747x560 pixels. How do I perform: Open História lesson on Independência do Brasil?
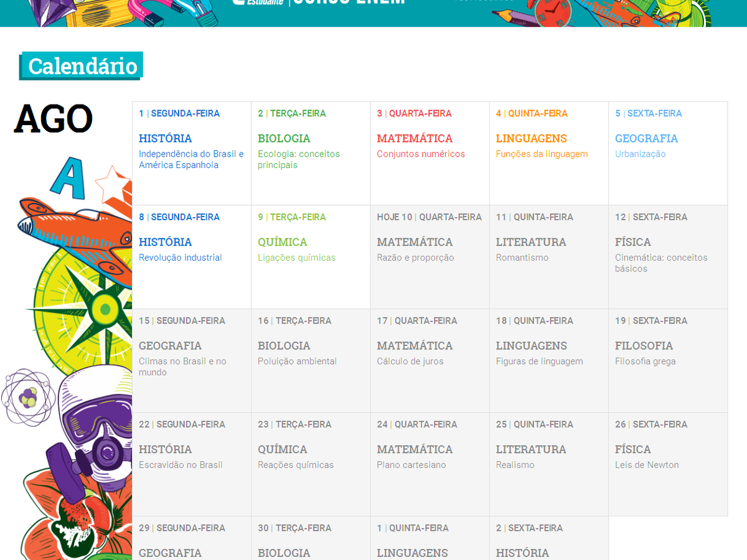191,153
